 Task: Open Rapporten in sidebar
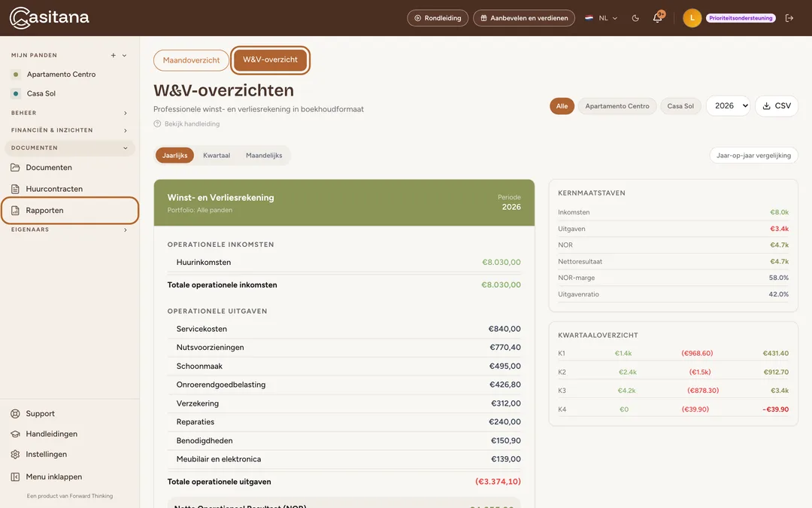(x=69, y=211)
